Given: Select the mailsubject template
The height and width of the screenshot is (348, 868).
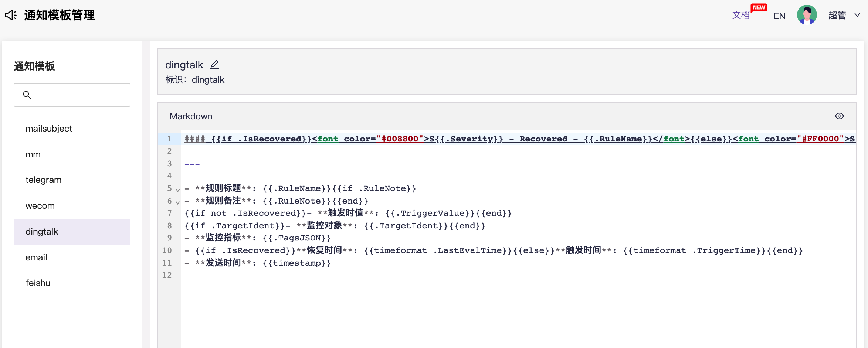Looking at the screenshot, I should tap(49, 129).
